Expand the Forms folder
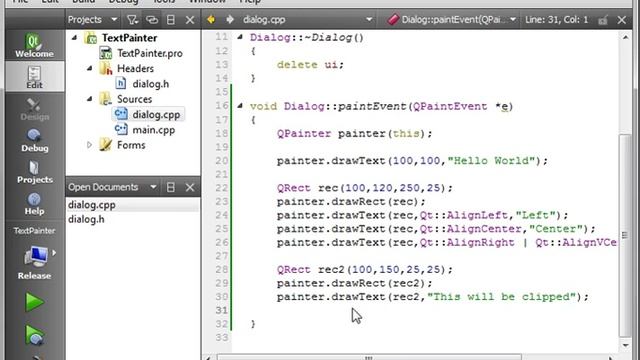 click(x=89, y=145)
